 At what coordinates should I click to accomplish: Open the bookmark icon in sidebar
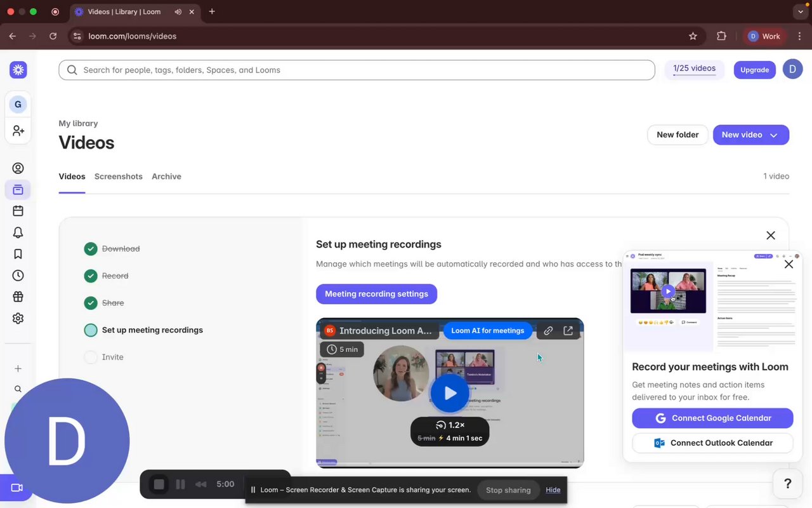click(18, 254)
